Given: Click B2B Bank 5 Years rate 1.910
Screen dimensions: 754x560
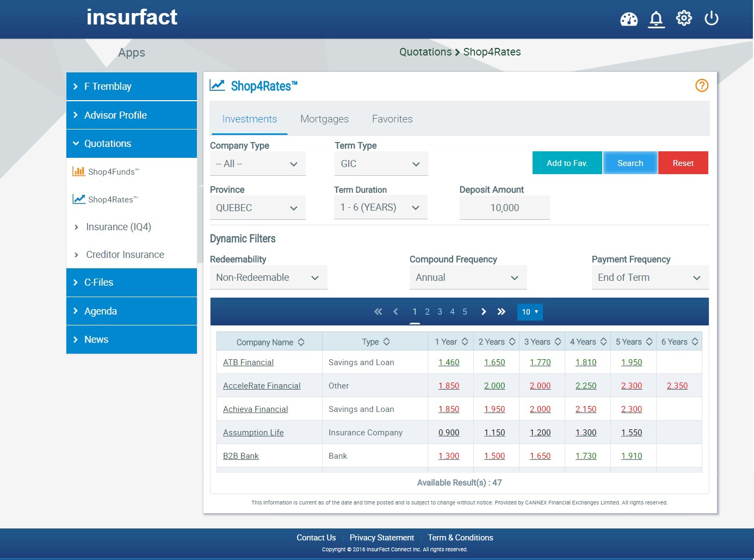Looking at the screenshot, I should pyautogui.click(x=632, y=456).
